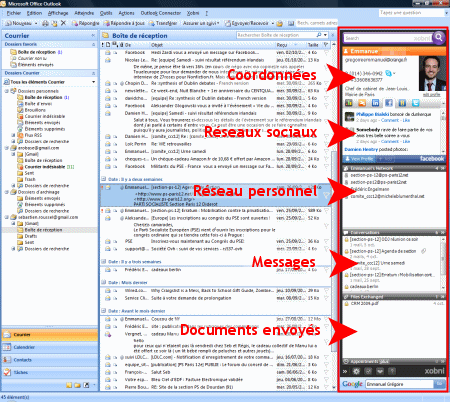
Task: Click the Xobni Search input field
Action: [388, 38]
